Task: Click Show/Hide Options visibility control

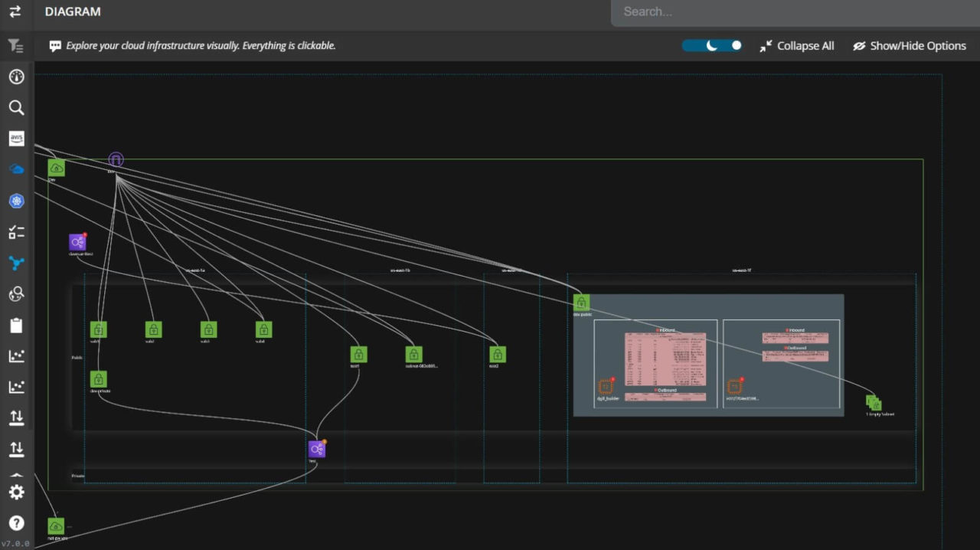Action: click(910, 45)
